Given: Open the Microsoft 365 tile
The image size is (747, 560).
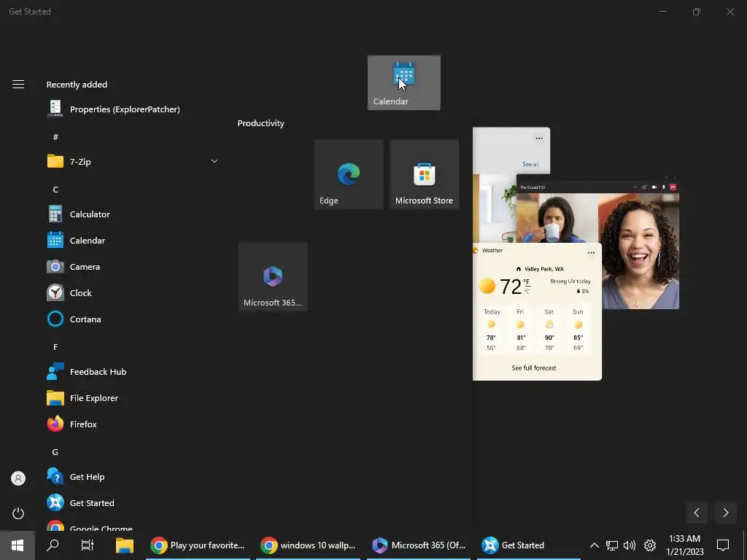Looking at the screenshot, I should [x=273, y=276].
